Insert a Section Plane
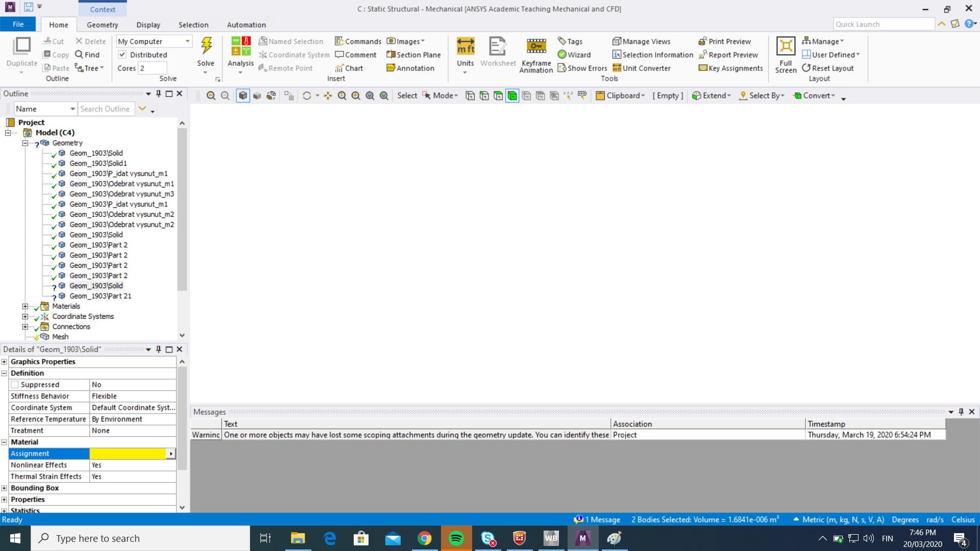 tap(413, 55)
